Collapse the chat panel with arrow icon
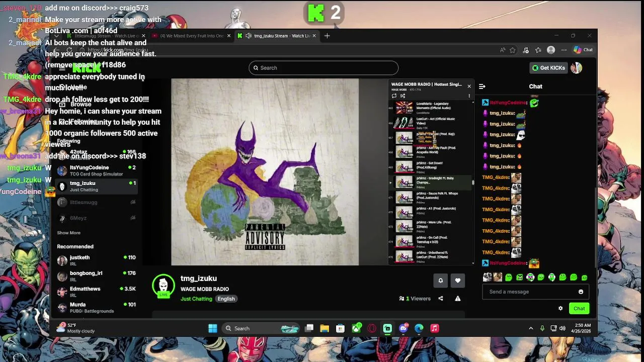This screenshot has width=644, height=362. (x=482, y=86)
